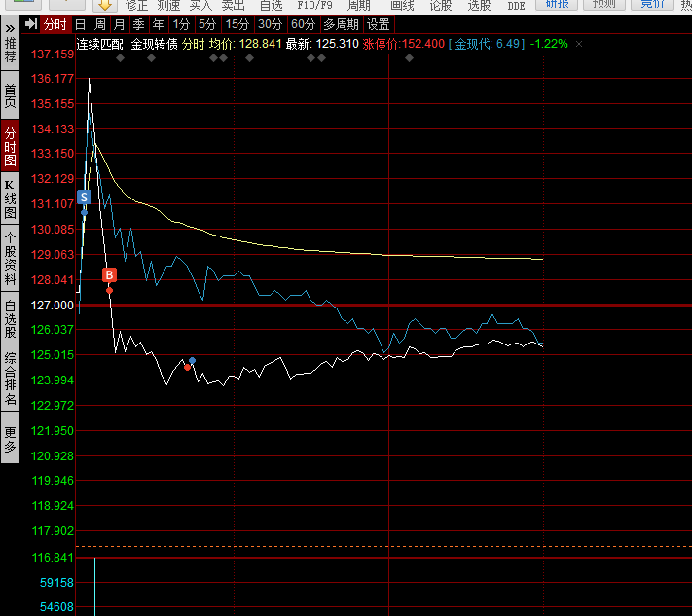This screenshot has height=616, width=692.
Task: Click the blue S sell signal marker
Action: click(x=84, y=197)
